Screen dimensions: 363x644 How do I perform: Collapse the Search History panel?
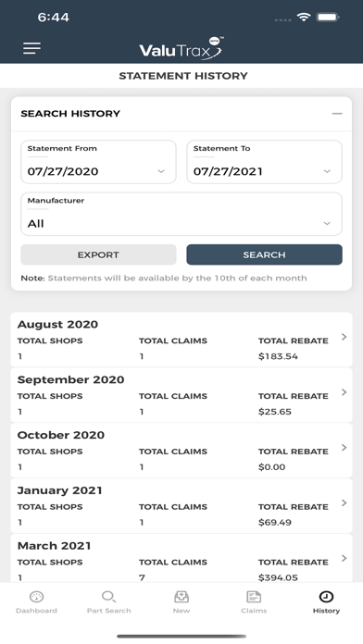coord(337,114)
